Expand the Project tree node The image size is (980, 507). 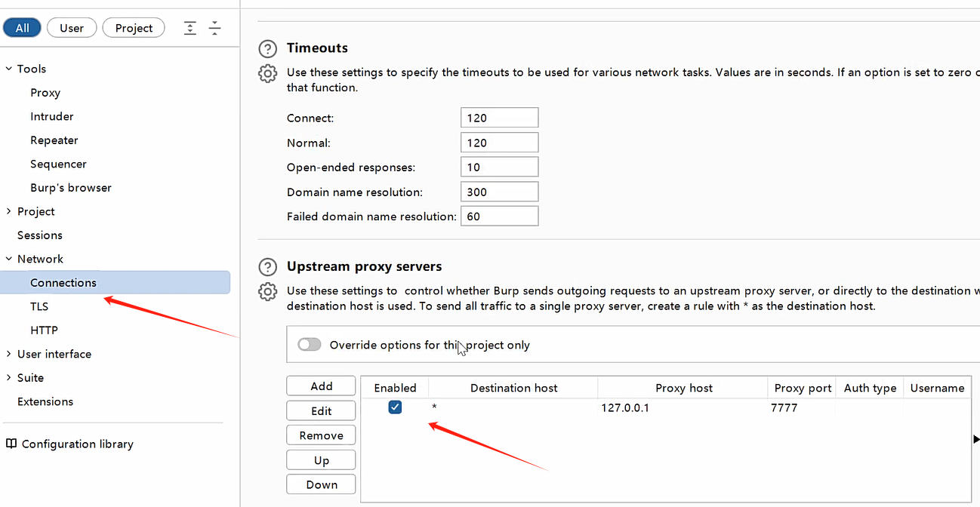click(8, 211)
